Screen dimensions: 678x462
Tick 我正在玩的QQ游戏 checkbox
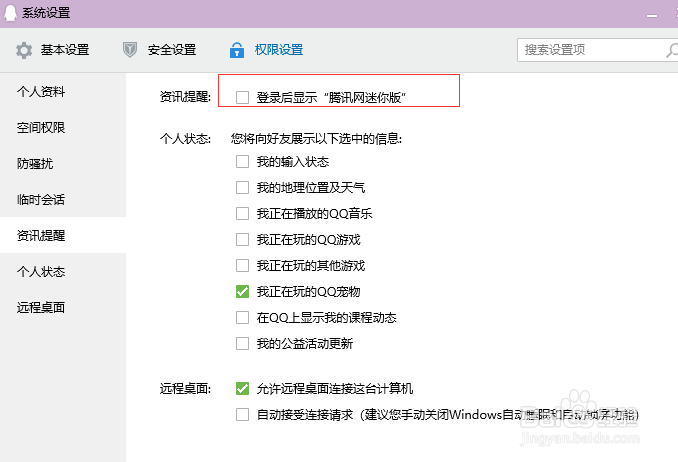(x=242, y=240)
